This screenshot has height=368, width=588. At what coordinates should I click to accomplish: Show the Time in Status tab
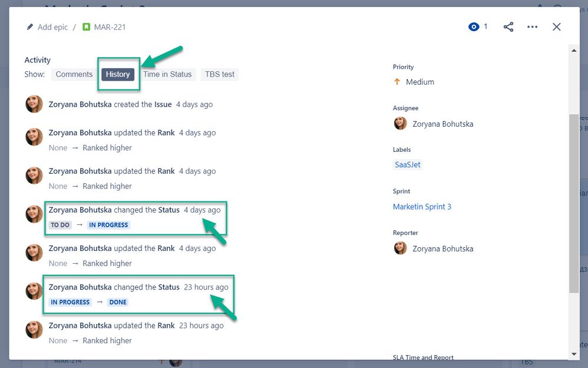pyautogui.click(x=167, y=74)
